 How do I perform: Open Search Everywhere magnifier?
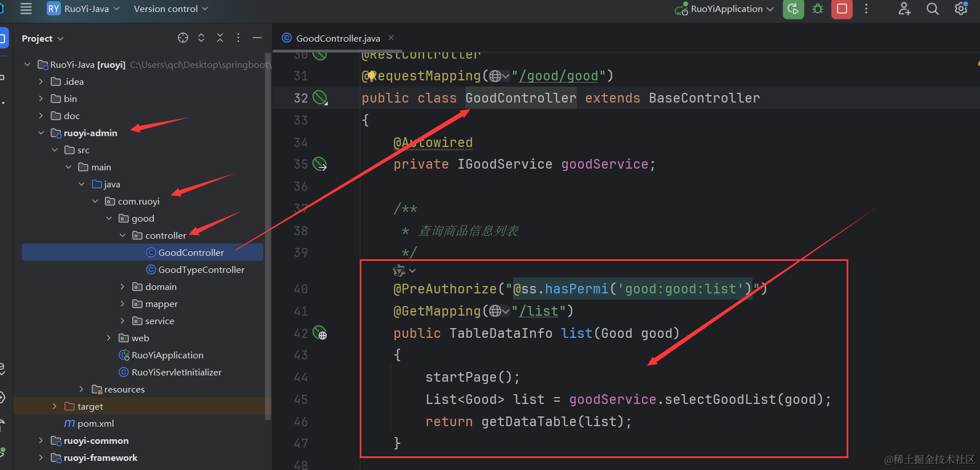tap(932, 9)
